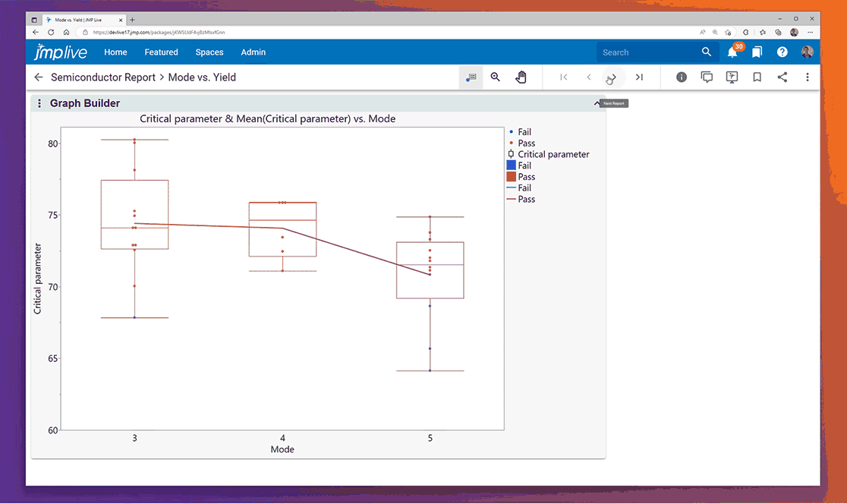Go to the last report
This screenshot has width=847, height=504.
coord(639,77)
